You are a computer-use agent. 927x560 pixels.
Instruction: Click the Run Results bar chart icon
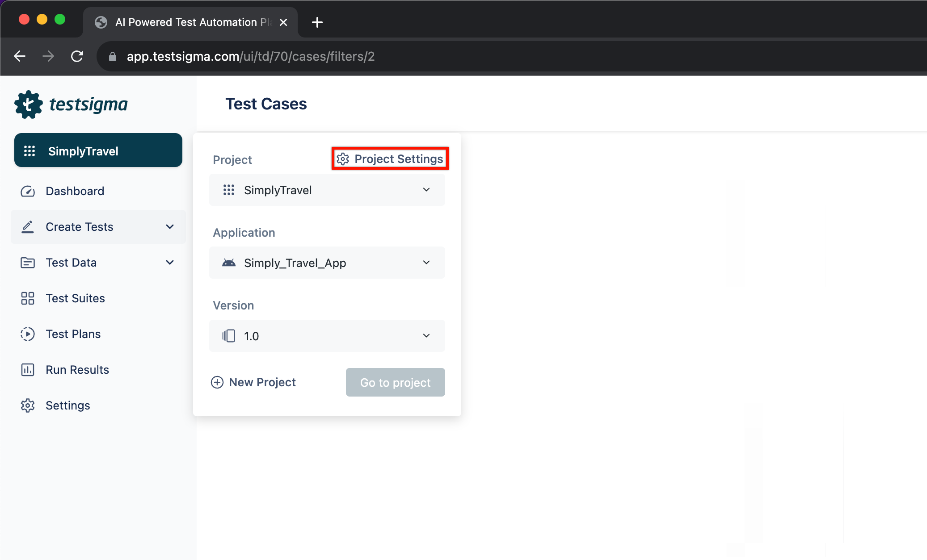[26, 369]
